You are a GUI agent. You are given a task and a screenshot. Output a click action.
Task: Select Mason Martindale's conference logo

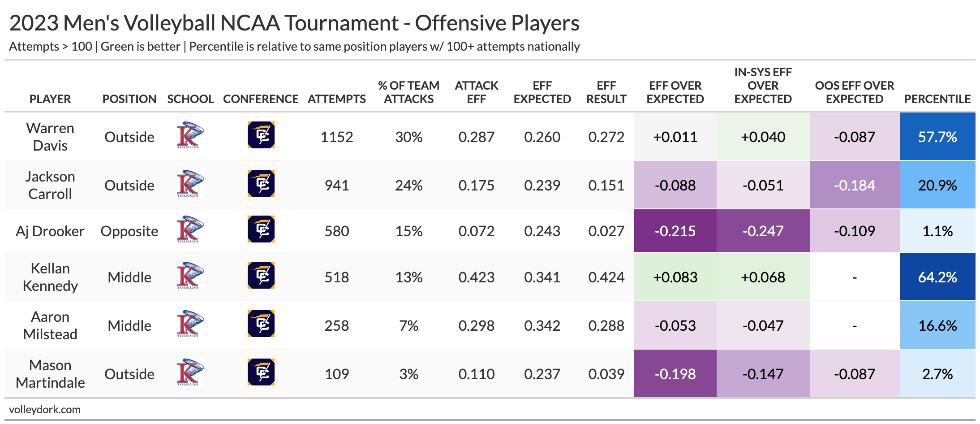261,372
